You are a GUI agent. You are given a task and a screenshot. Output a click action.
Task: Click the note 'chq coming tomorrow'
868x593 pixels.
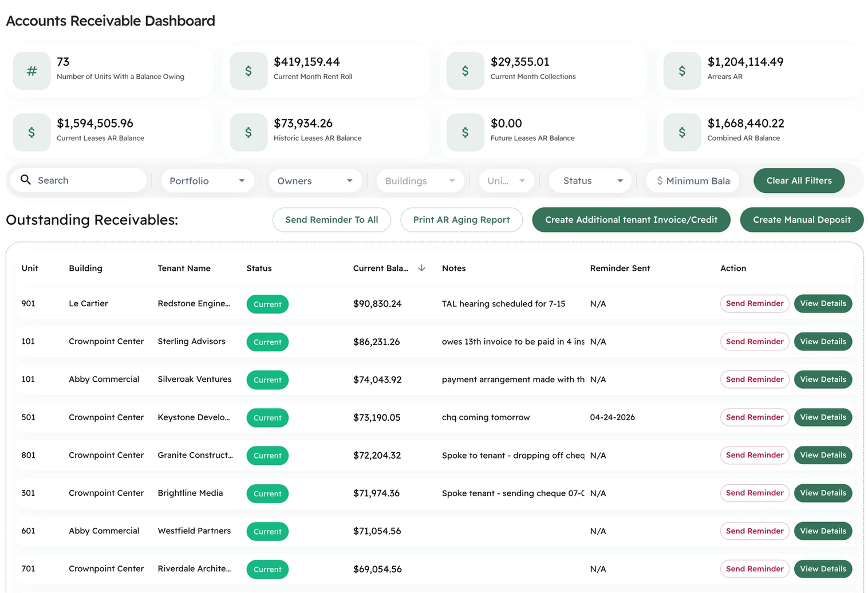(486, 417)
